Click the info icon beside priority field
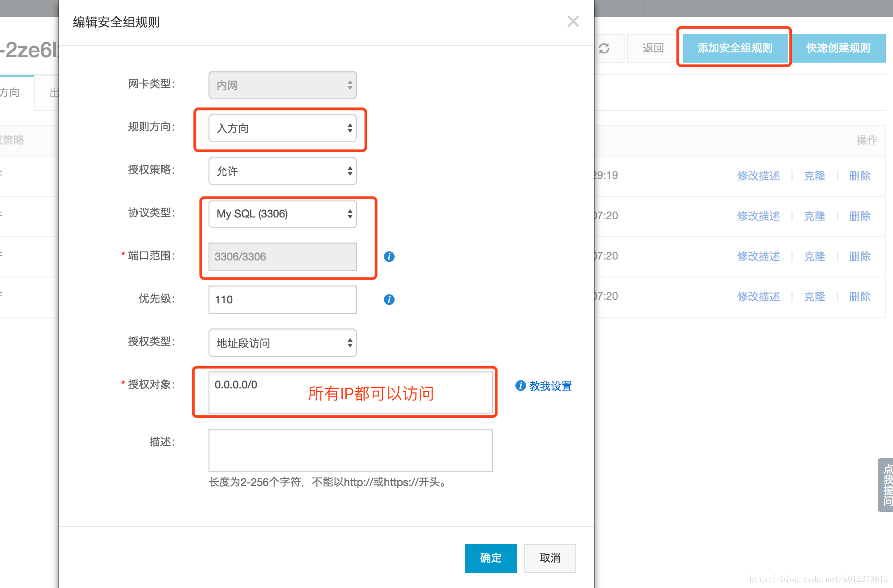This screenshot has width=893, height=588. coord(389,299)
